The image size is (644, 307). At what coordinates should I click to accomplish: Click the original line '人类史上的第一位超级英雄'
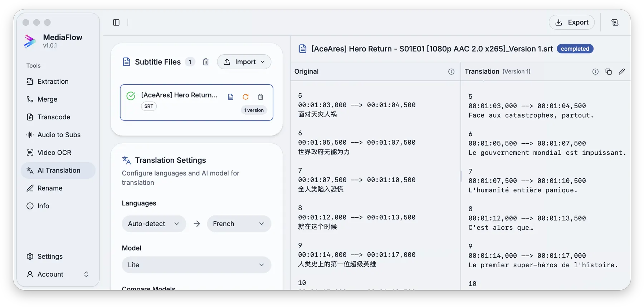click(337, 264)
